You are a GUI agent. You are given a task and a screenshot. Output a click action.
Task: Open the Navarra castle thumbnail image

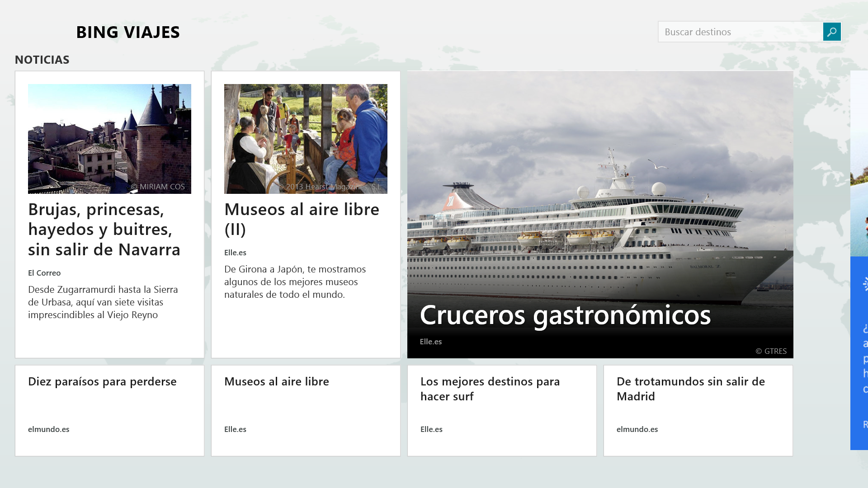pyautogui.click(x=109, y=139)
